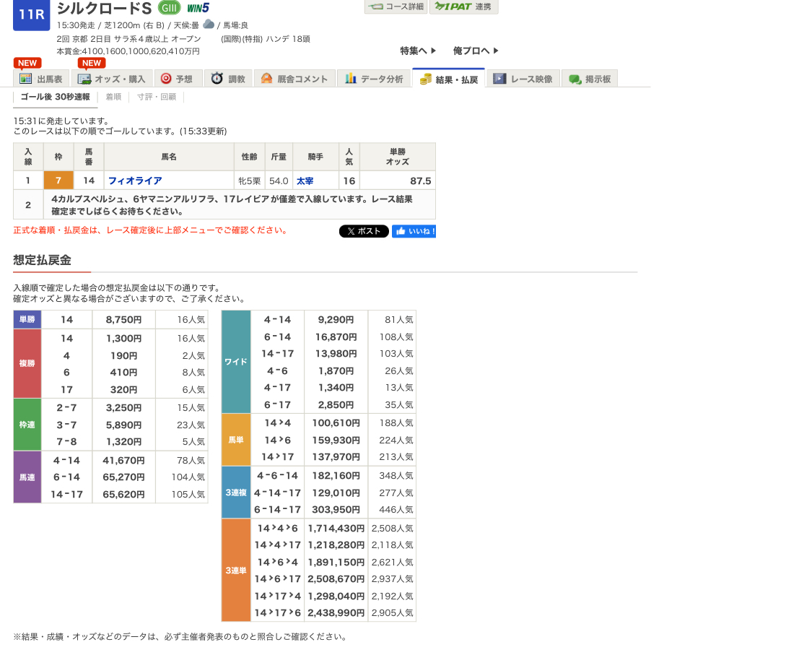Switch to the 寸評・回顧 sub-tab

pyautogui.click(x=156, y=97)
